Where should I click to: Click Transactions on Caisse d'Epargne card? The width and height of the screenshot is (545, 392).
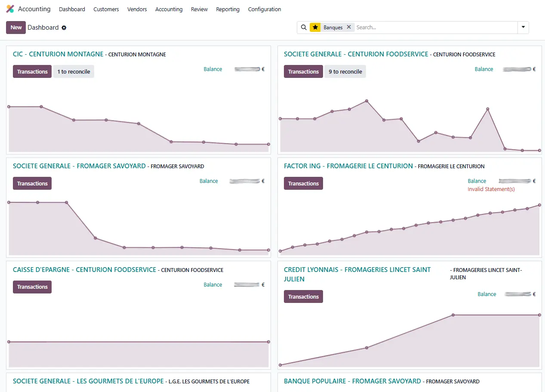[x=32, y=287]
